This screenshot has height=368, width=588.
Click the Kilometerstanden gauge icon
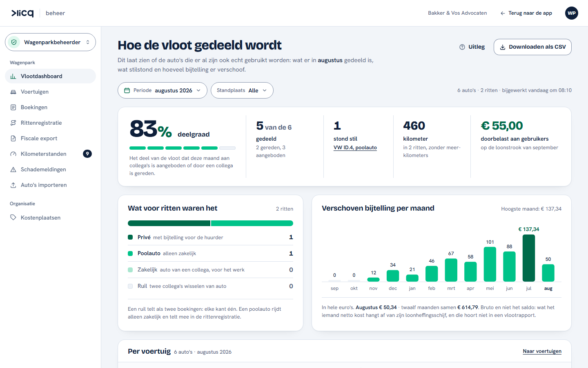[x=13, y=154]
